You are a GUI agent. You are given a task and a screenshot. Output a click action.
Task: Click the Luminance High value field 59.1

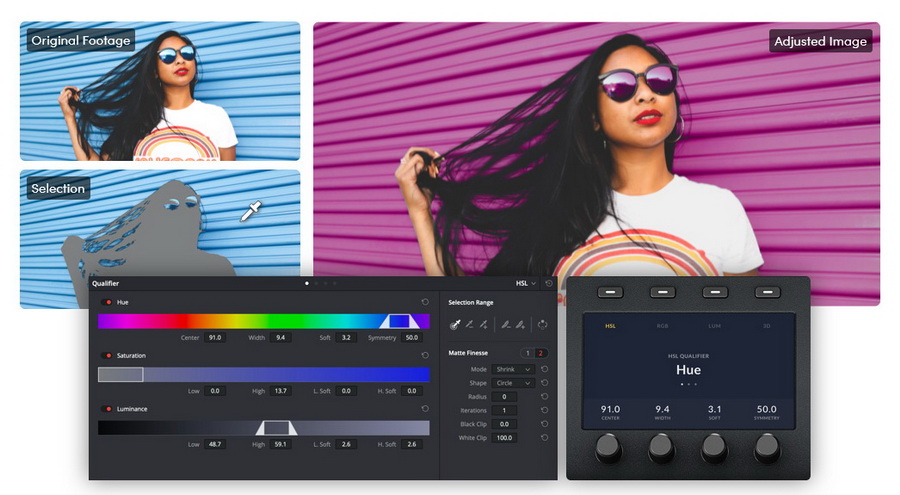[280, 444]
